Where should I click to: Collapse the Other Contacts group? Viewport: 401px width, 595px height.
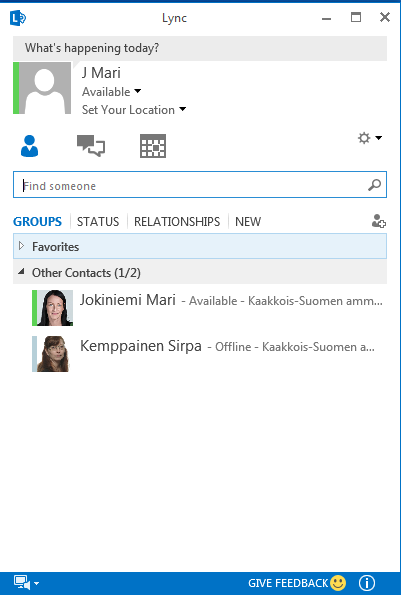pyautogui.click(x=22, y=272)
